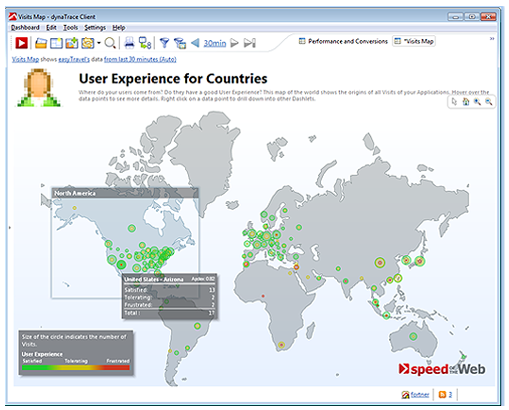Viewport: 509px width, 410px height.
Task: Click the Australia data point circle
Action: point(413,336)
